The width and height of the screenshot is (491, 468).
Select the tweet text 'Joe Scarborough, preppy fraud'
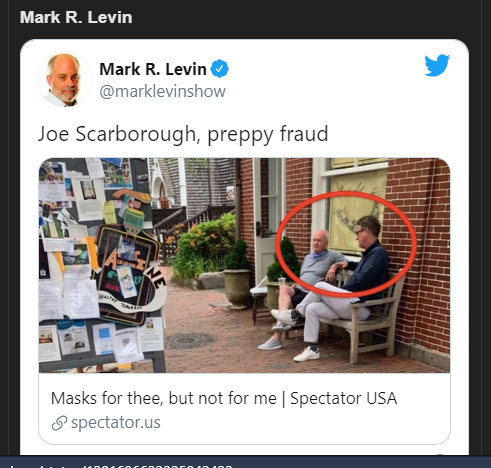point(183,135)
